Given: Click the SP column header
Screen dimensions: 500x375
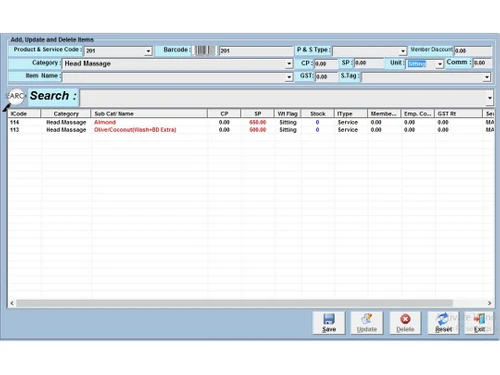Looking at the screenshot, I should coord(258,114).
